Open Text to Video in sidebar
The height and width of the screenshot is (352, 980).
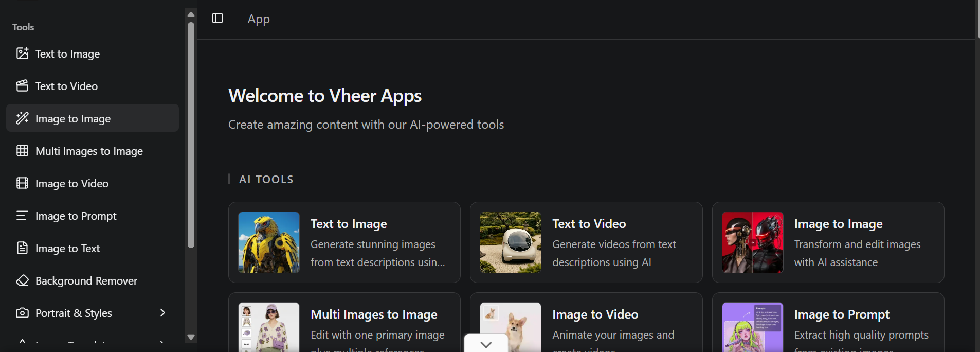coord(93,86)
